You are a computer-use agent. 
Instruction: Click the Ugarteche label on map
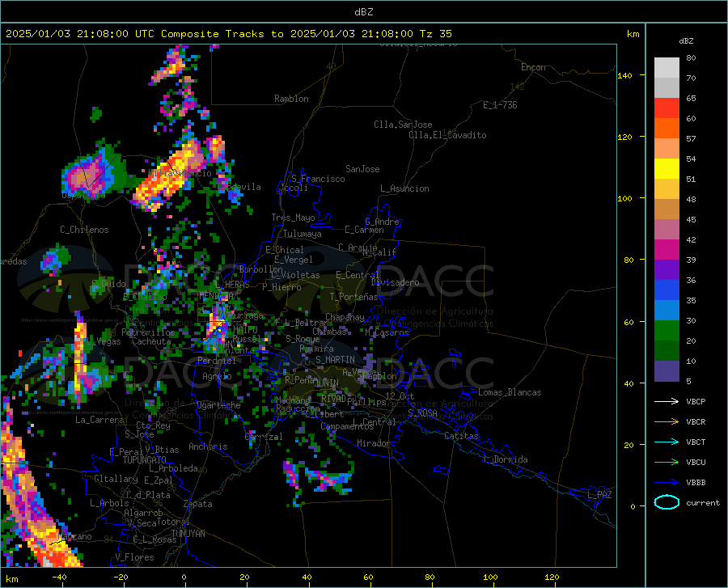click(x=218, y=405)
